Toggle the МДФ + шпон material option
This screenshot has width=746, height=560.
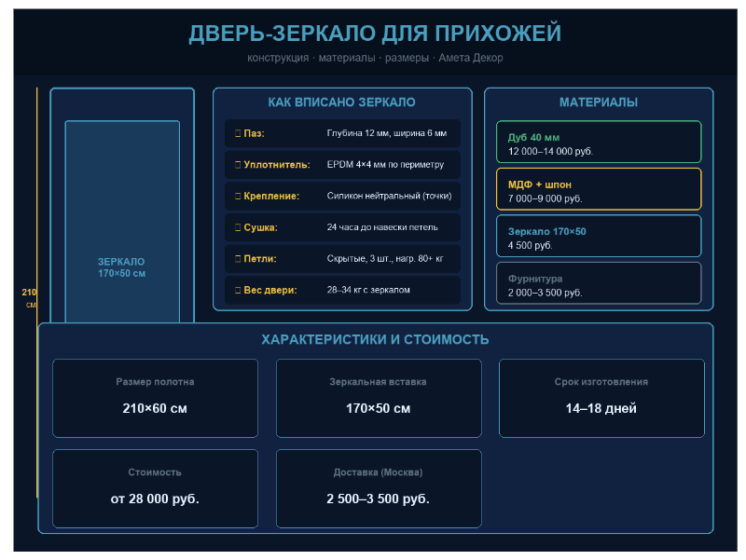point(601,189)
